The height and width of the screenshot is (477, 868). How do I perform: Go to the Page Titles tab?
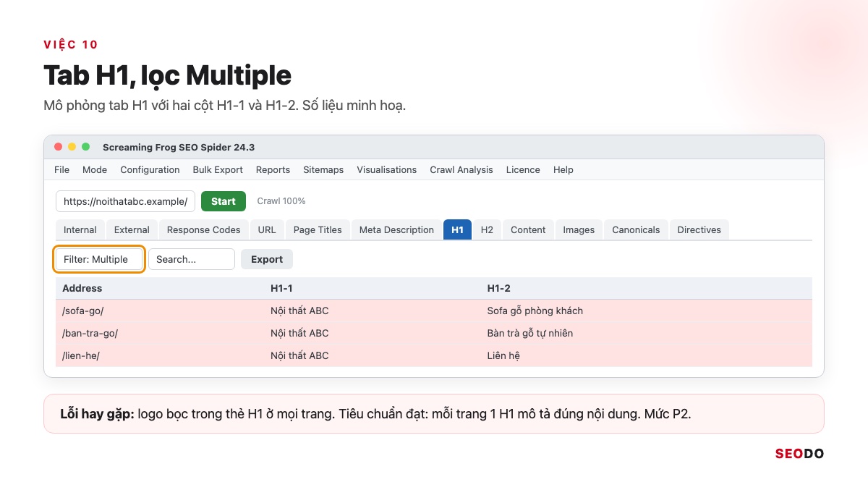point(318,229)
